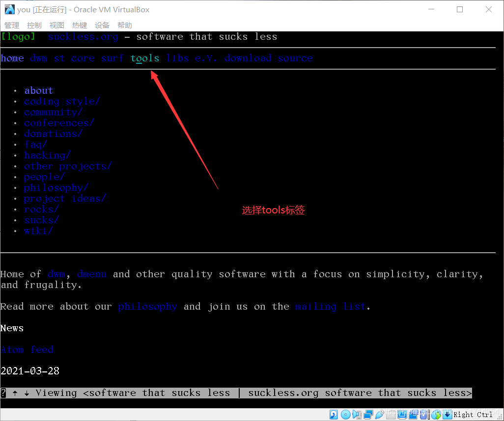Open the 设备 menu
This screenshot has height=421, width=504.
tap(102, 25)
